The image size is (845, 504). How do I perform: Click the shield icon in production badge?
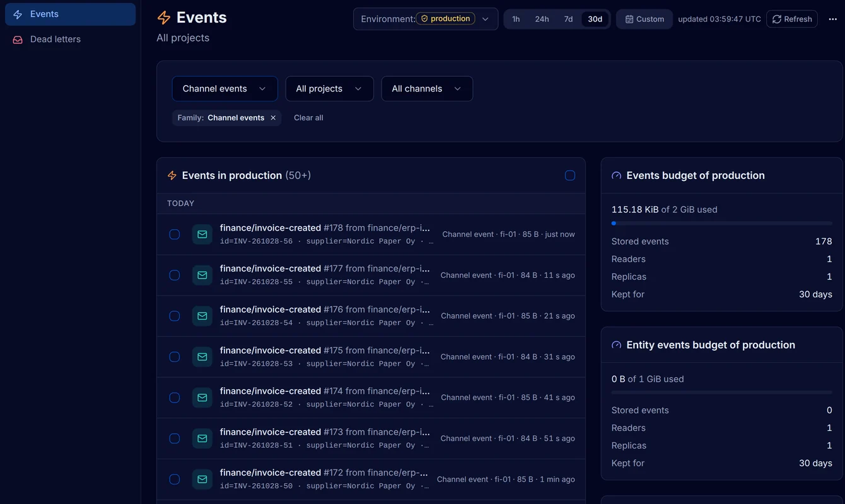click(424, 19)
